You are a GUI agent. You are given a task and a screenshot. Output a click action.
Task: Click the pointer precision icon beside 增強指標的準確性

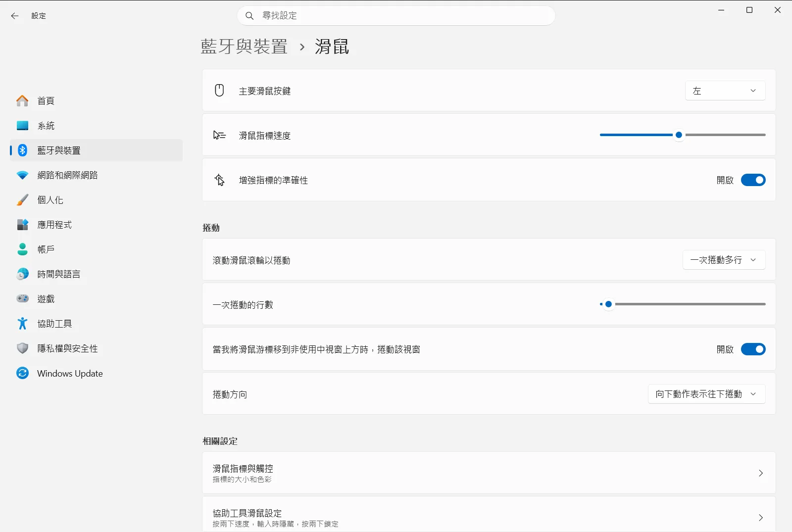[219, 180]
